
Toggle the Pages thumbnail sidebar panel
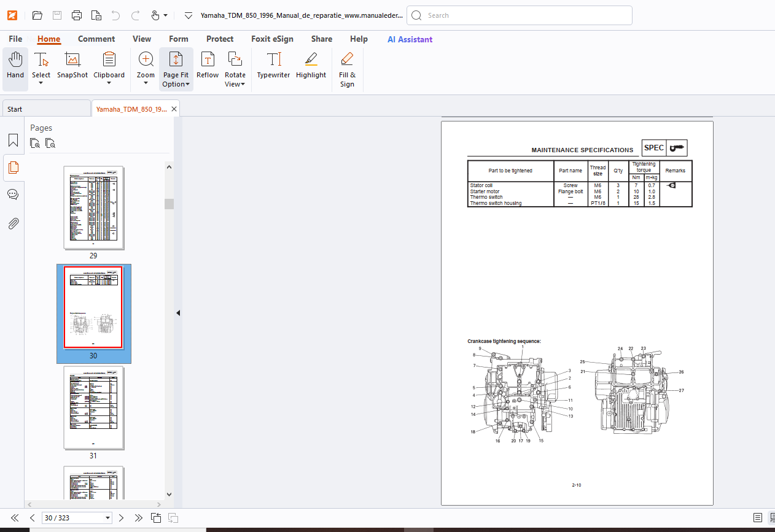[13, 167]
